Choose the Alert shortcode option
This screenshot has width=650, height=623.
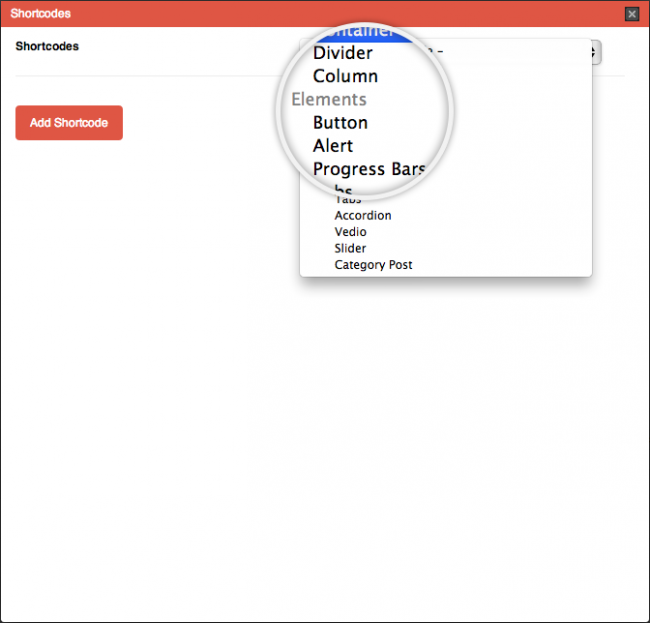(x=333, y=146)
